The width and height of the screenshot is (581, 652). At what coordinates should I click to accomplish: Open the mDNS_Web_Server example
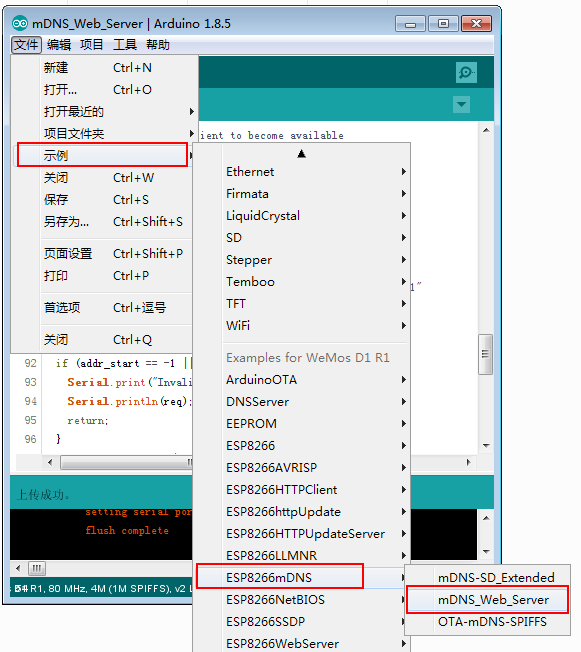[x=487, y=600]
